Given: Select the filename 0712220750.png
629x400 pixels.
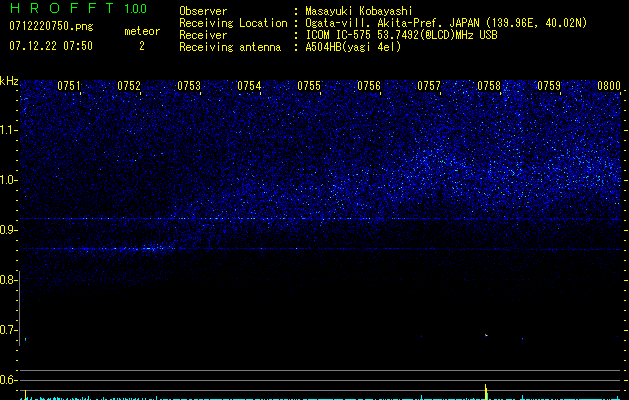Looking at the screenshot, I should point(51,26).
